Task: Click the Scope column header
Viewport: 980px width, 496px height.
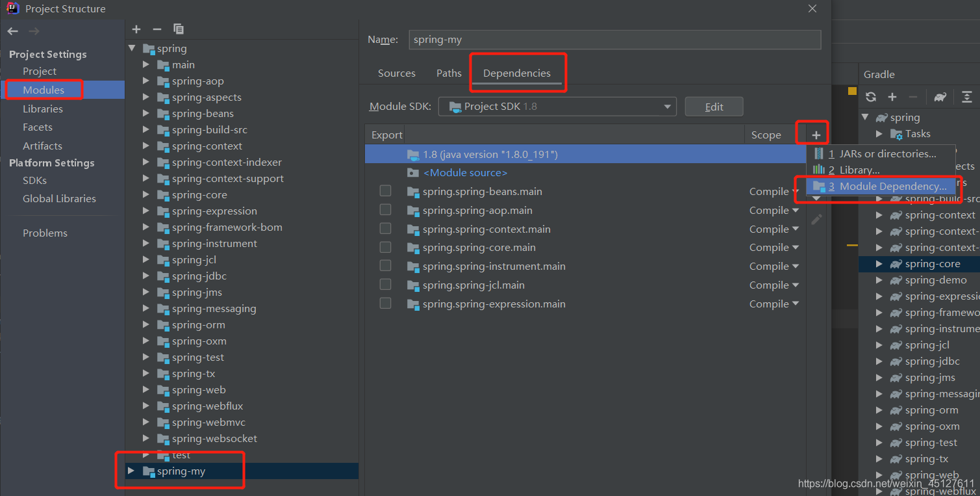Action: click(766, 135)
